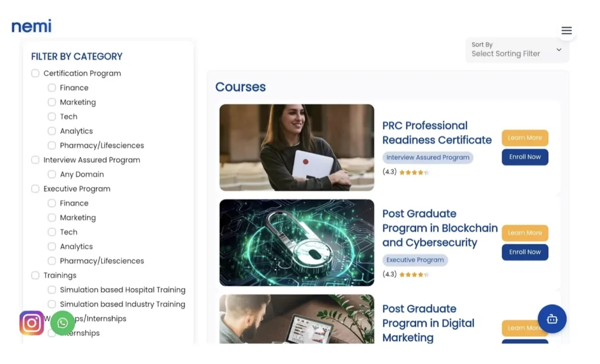Check Simulation based Hospital Training
The height and width of the screenshot is (364, 600).
coord(52,290)
